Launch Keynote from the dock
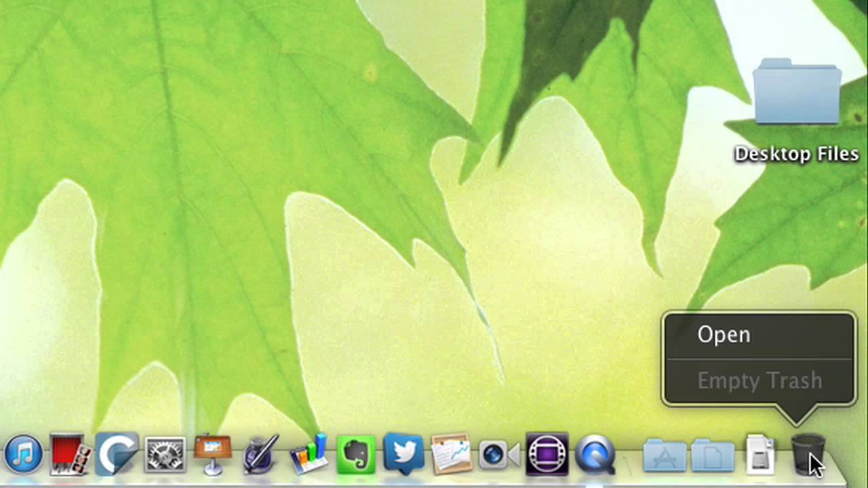This screenshot has height=488, width=868. (212, 455)
